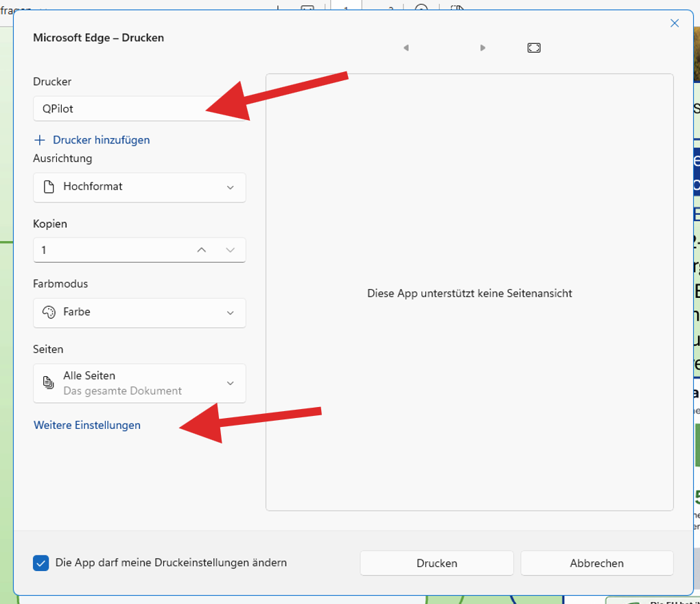Uncheck 'Die App darf meine Druckeinstellungen ändern'

tap(41, 563)
